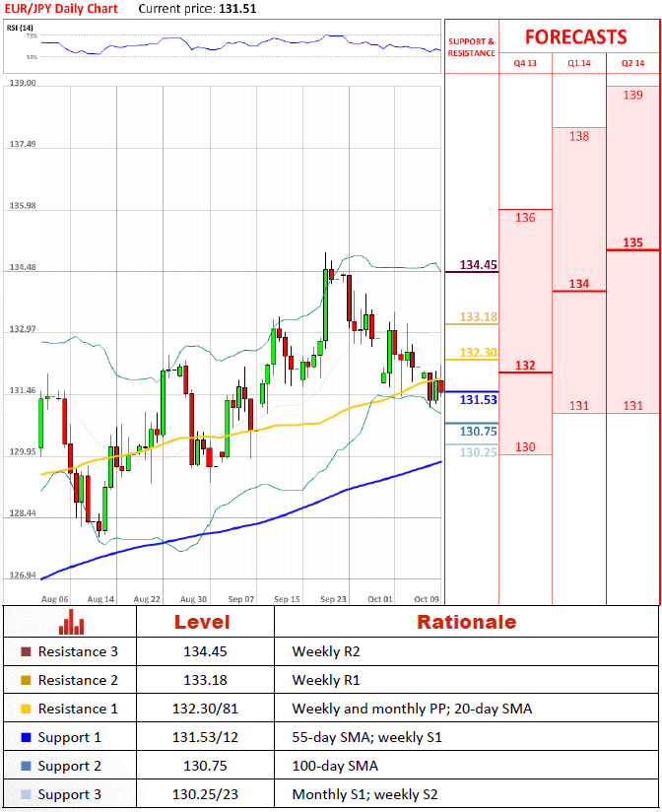The height and width of the screenshot is (812, 662).
Task: Click the Oct 09 date axis label
Action: [426, 598]
